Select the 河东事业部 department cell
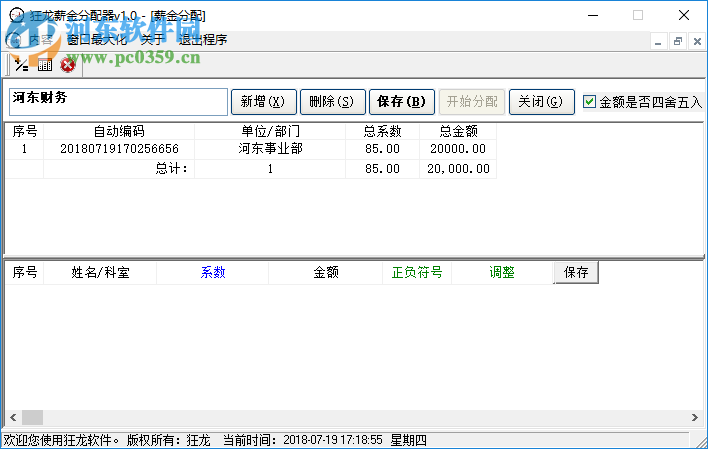Screen dimensions: 708x449 coord(270,149)
